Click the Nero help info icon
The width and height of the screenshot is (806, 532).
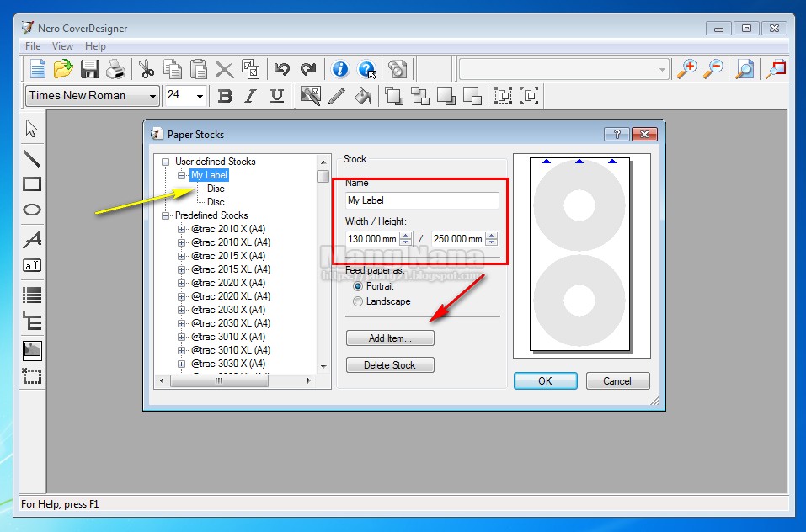pos(339,69)
